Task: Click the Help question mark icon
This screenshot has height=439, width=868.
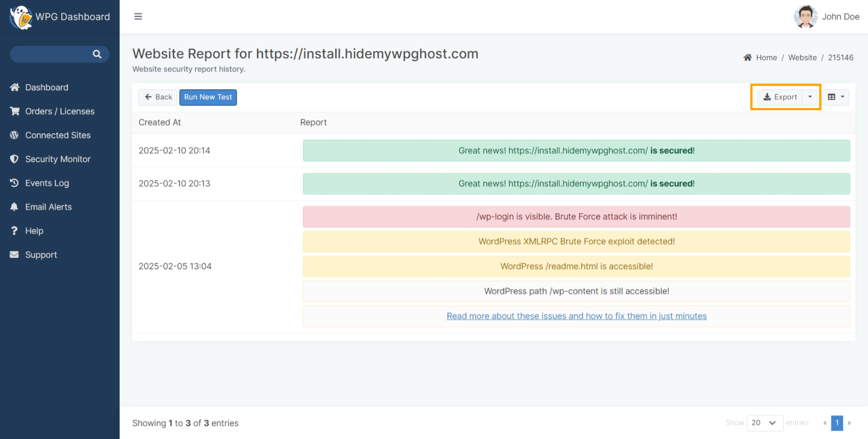Action: point(15,231)
